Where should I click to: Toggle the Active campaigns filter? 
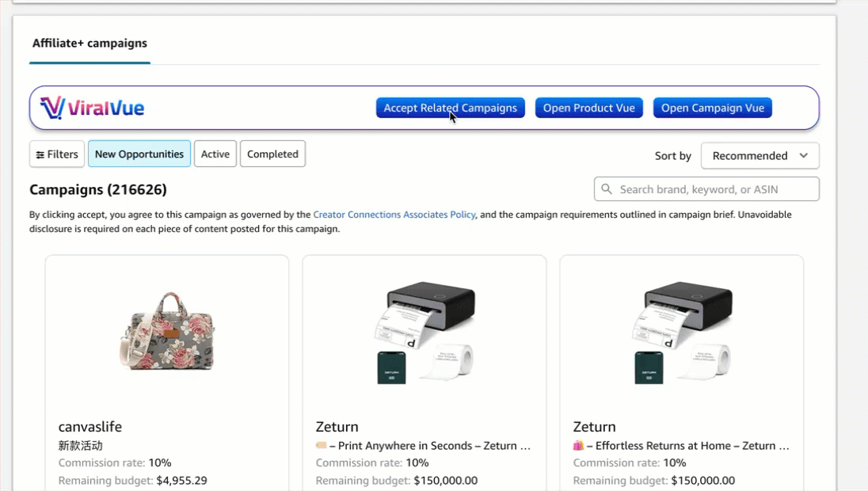(215, 154)
